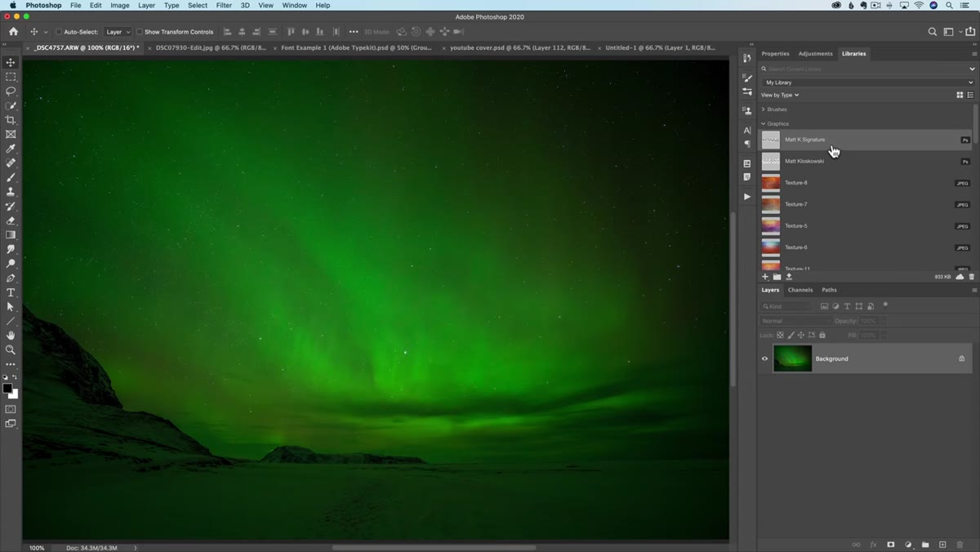
Task: Open the Filter menu
Action: point(224,5)
